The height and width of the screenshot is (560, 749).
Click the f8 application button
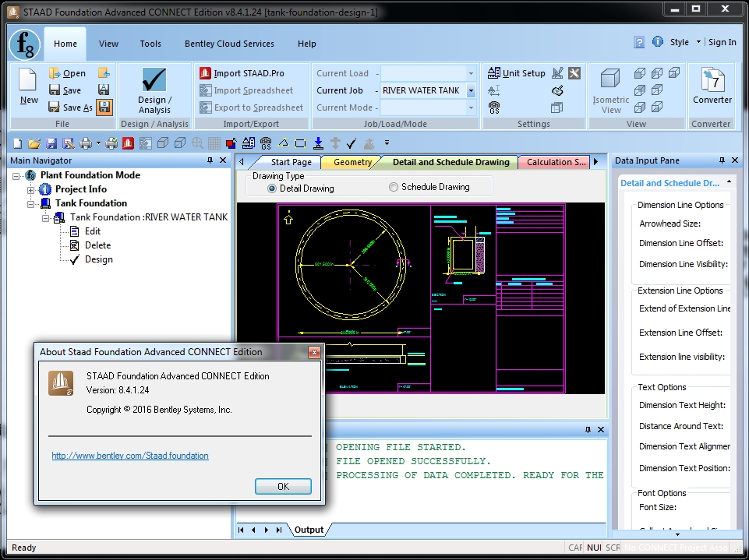tap(24, 44)
